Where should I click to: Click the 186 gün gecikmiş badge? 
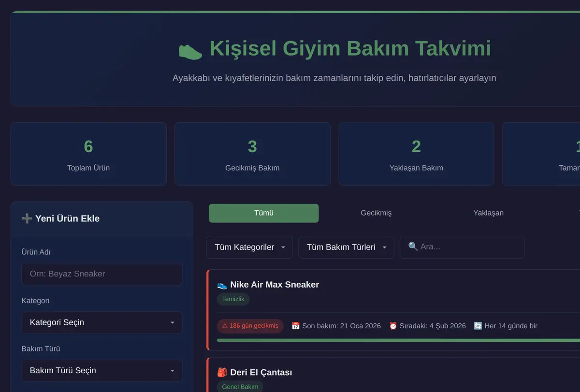pyautogui.click(x=250, y=326)
